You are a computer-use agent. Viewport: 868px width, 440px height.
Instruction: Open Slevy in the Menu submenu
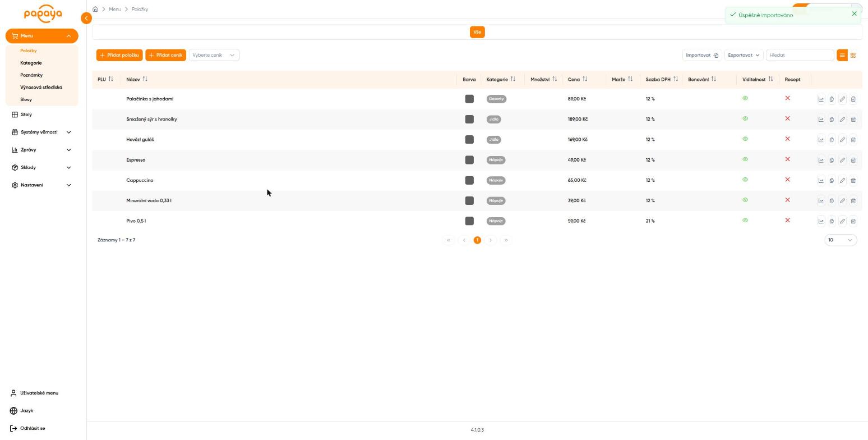coord(26,99)
